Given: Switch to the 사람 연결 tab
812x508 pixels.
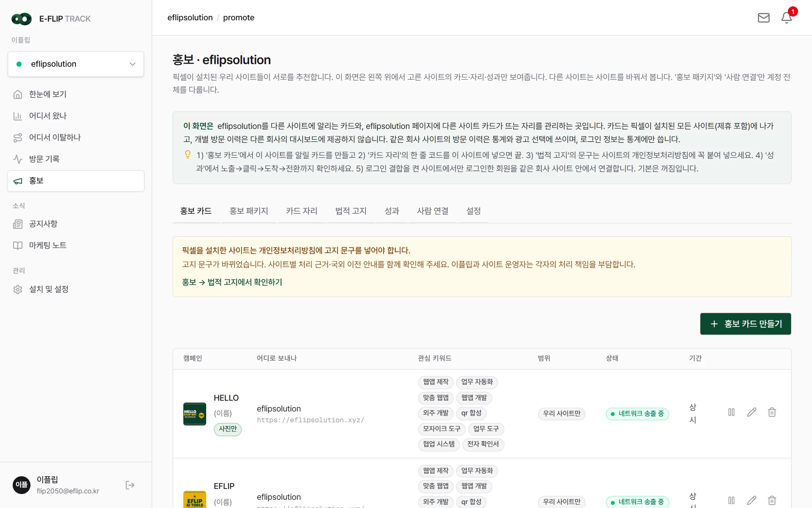Looking at the screenshot, I should pos(433,211).
